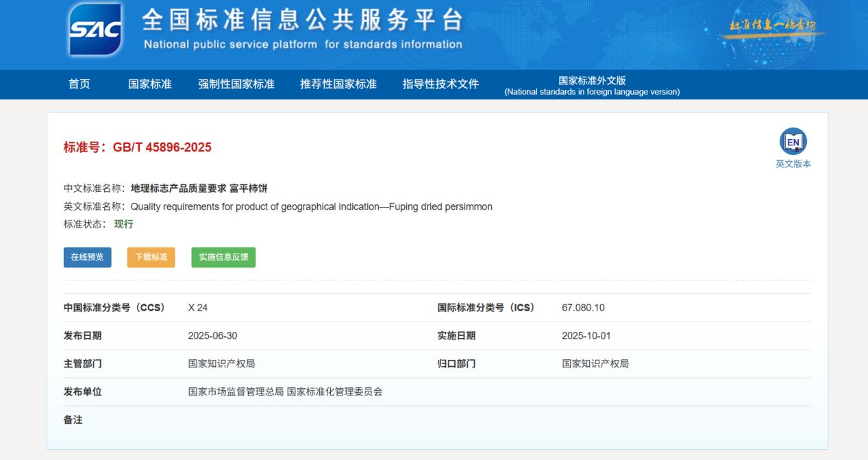The image size is (868, 460).
Task: Select the Chinese title 地理标志产品质量要求 富平柿饼
Action: click(x=199, y=189)
